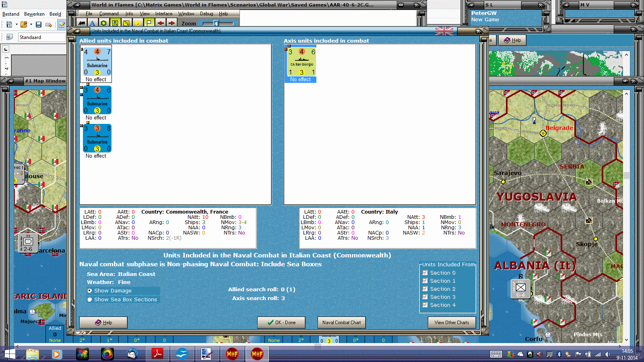Screen dimensions: 644x362
Task: Open the Bestand menu in the background editor
Action: [x=11, y=14]
